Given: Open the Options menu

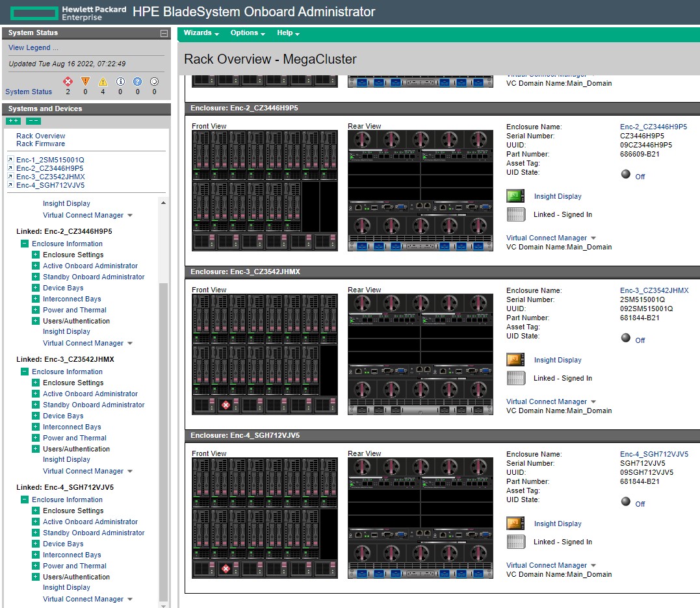Looking at the screenshot, I should pyautogui.click(x=248, y=33).
